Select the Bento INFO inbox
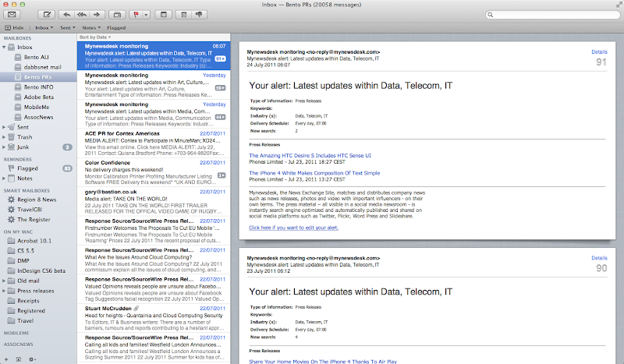 (38, 87)
